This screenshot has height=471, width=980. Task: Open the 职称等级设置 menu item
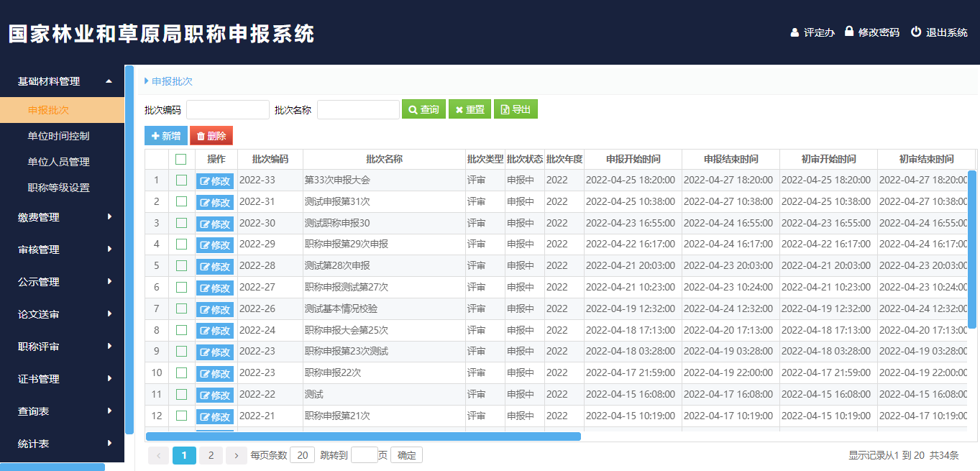[x=58, y=188]
